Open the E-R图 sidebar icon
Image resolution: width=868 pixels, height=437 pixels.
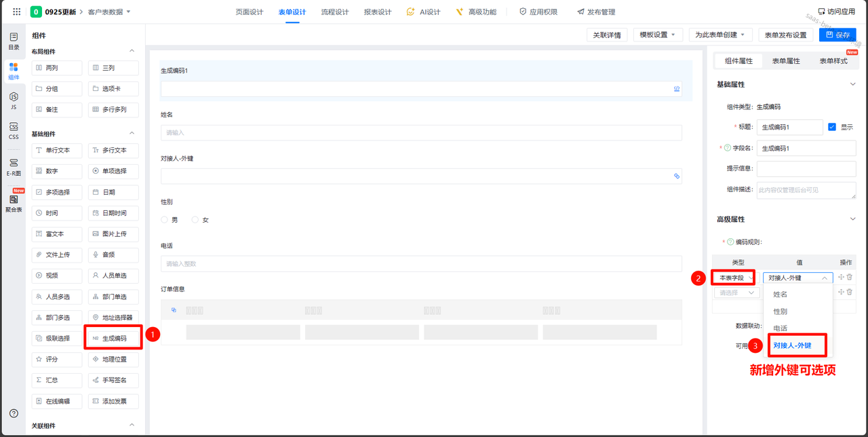click(14, 167)
